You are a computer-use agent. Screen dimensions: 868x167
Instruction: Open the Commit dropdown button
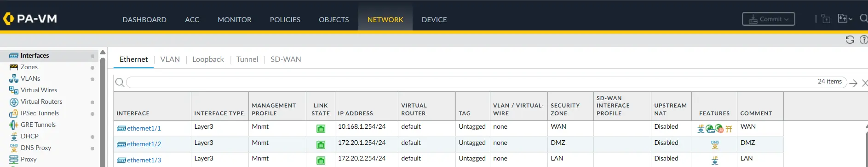tap(768, 19)
